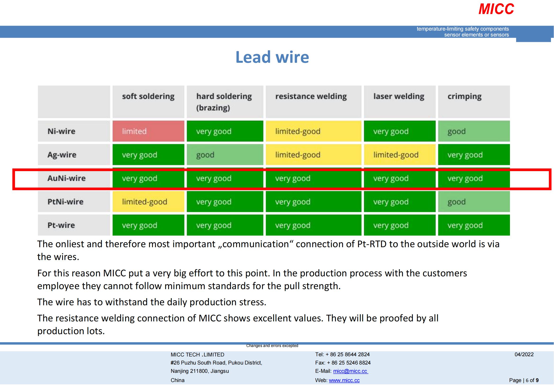Select the Ag-wire row label
The width and height of the screenshot is (554, 392).
[62, 155]
